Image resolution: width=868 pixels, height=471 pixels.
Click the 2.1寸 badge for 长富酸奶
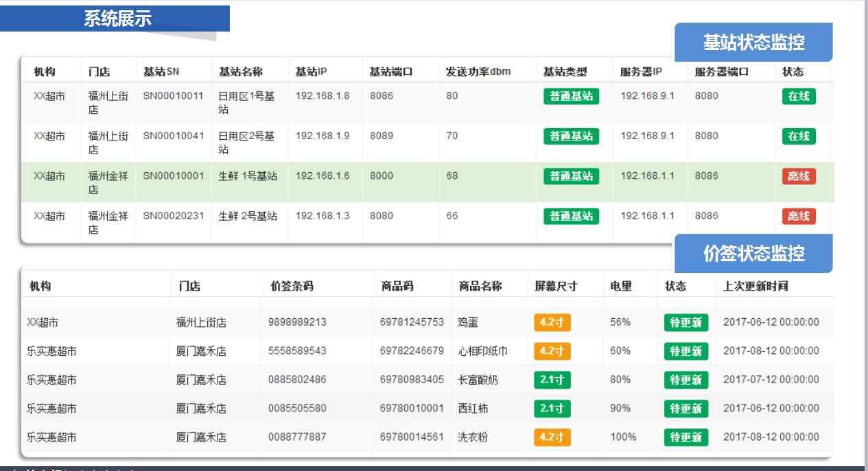tap(552, 380)
